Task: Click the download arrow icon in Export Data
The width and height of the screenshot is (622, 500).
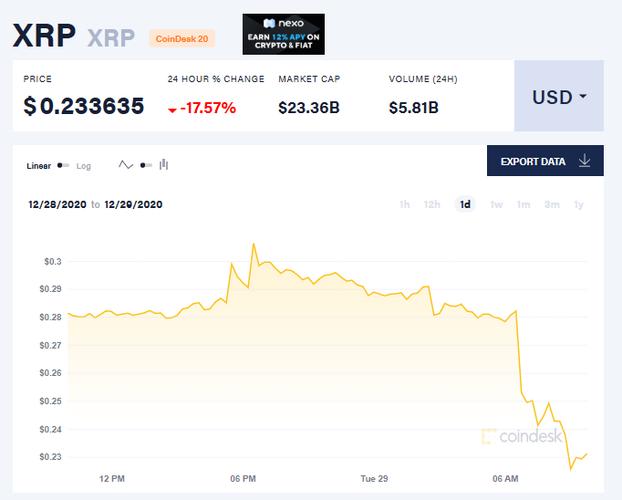Action: coord(584,161)
